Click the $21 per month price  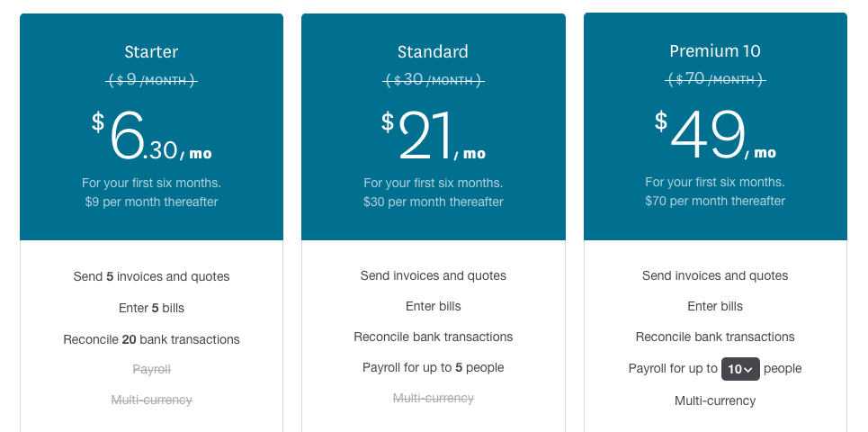point(434,136)
